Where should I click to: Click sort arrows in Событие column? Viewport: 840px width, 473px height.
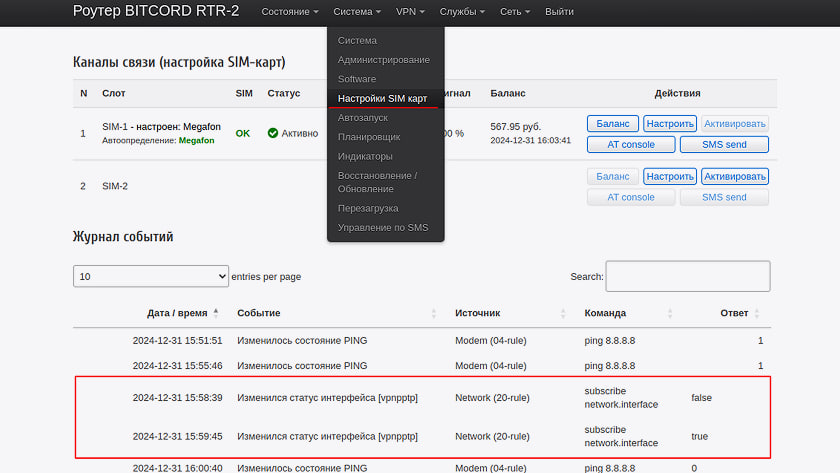click(x=433, y=313)
